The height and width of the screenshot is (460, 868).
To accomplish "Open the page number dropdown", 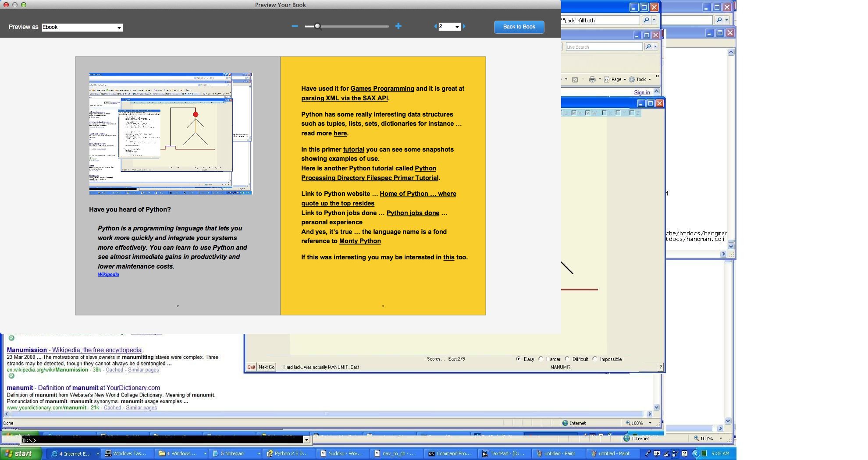I will coord(457,27).
